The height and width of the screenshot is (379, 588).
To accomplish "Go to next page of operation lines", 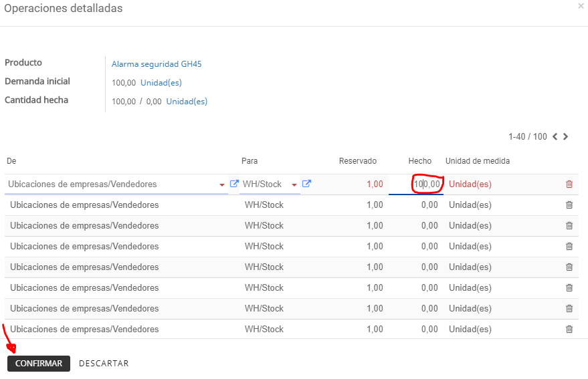I will [x=565, y=136].
